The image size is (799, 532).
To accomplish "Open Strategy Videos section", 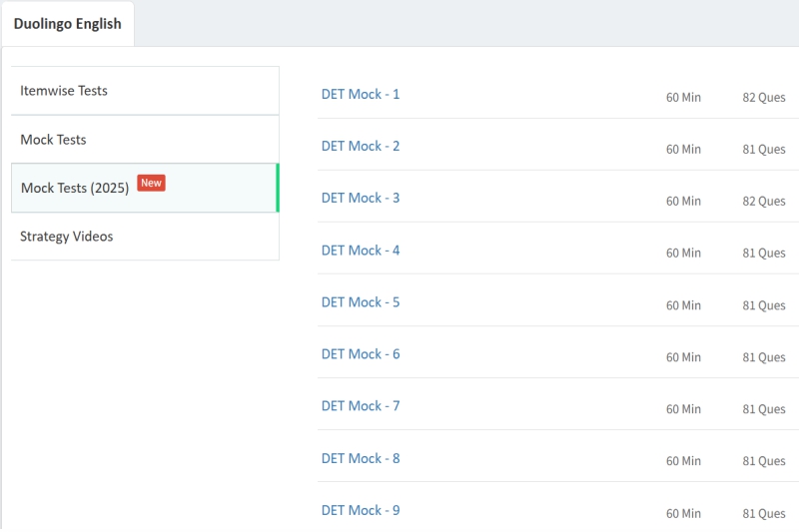I will click(x=67, y=237).
